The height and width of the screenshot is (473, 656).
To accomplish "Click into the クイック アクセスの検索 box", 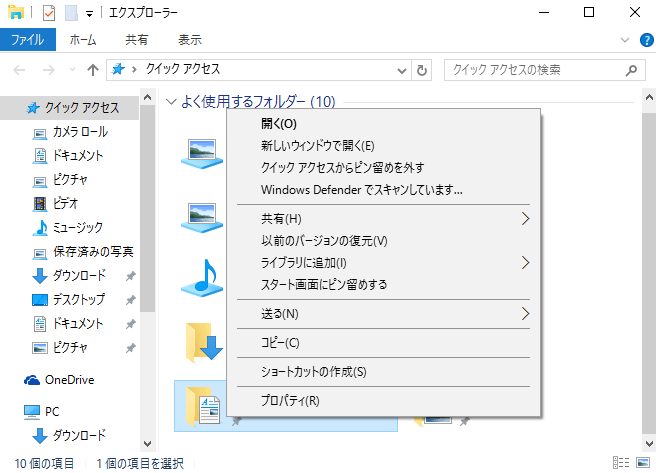I will [535, 71].
